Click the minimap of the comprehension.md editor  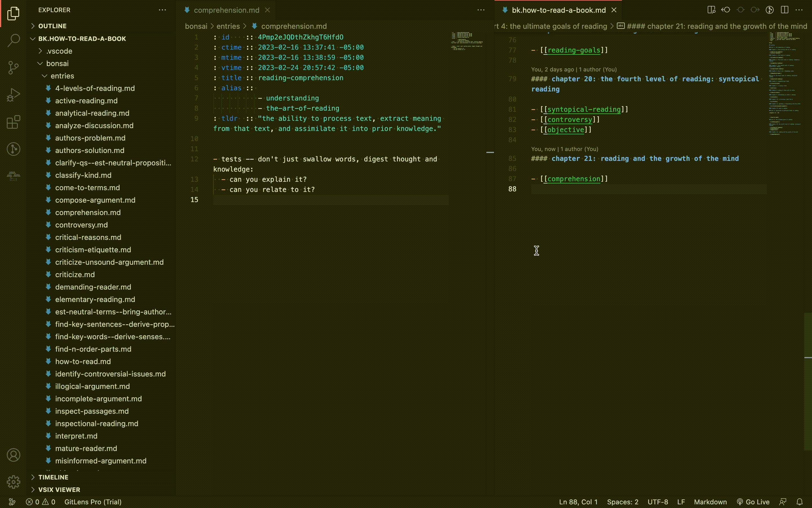coord(467,41)
